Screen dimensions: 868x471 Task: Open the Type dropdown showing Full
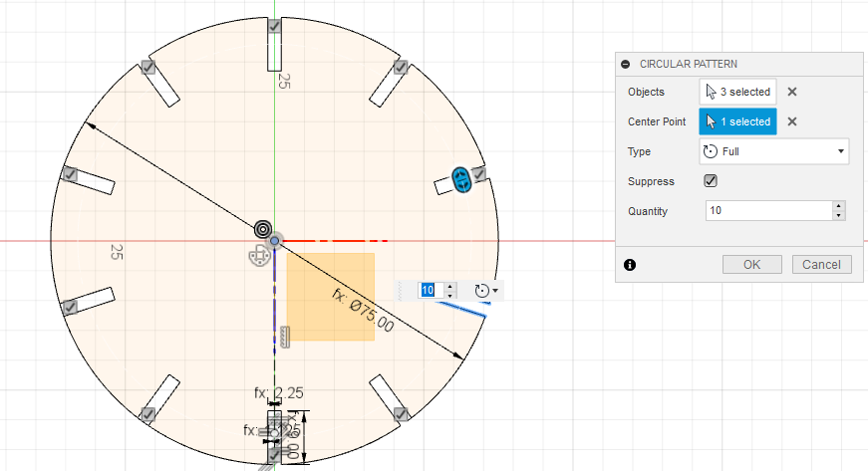[x=774, y=151]
